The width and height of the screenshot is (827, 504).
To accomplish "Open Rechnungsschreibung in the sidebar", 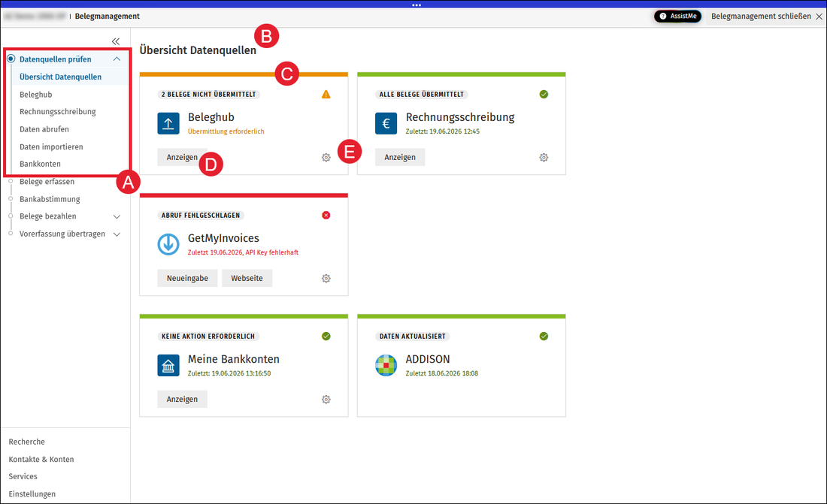I will pos(57,112).
